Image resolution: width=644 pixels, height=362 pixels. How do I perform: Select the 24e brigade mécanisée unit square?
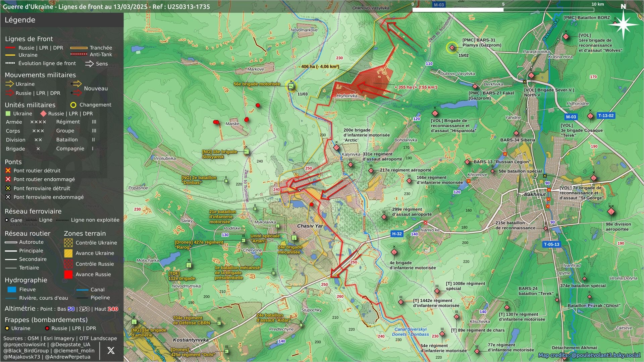pyautogui.click(x=294, y=238)
